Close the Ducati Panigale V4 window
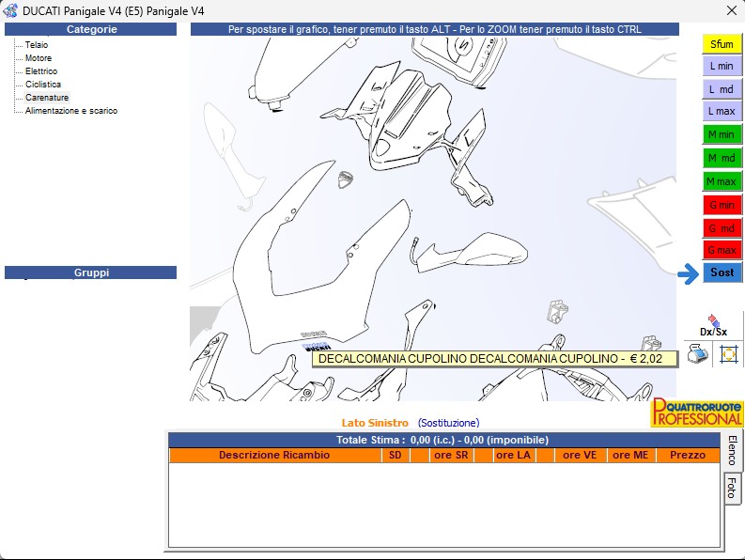The image size is (745, 560). click(x=732, y=10)
